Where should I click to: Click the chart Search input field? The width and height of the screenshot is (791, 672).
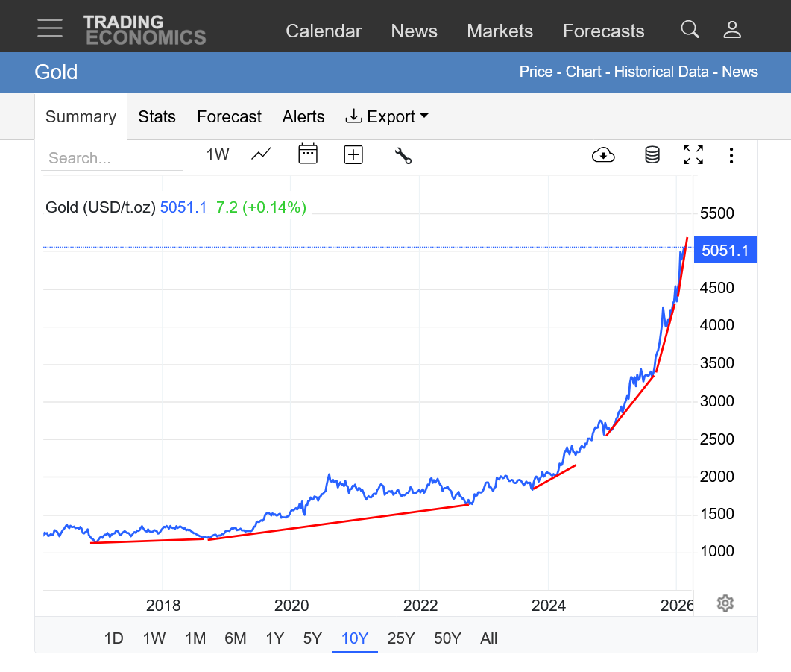(112, 158)
